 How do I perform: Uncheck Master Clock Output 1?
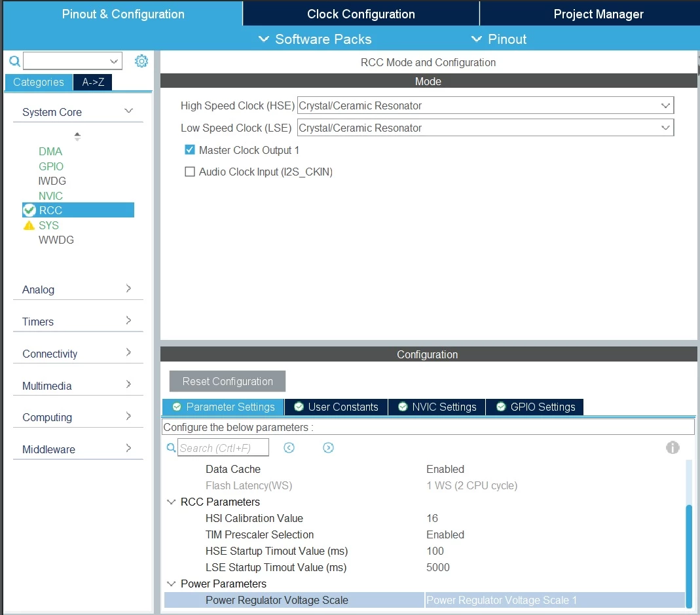tap(190, 149)
